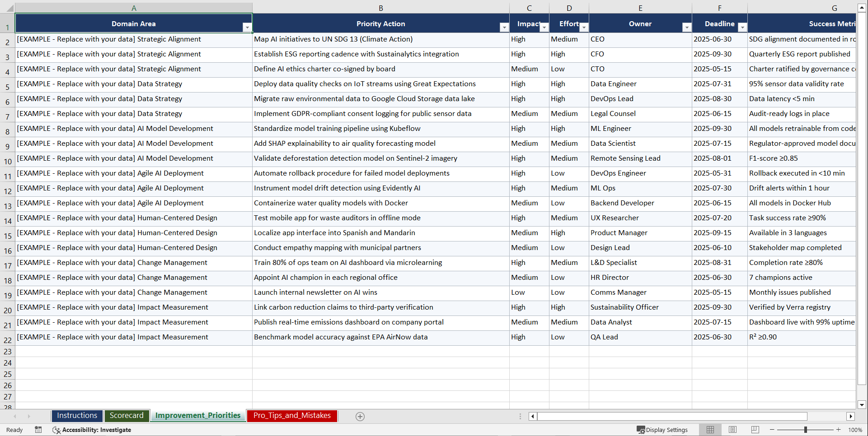The image size is (868, 436).
Task: Click the Display Settings icon
Action: [x=640, y=430]
